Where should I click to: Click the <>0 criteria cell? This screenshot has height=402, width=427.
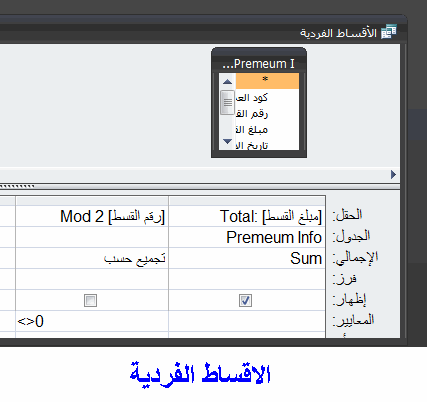pyautogui.click(x=92, y=321)
